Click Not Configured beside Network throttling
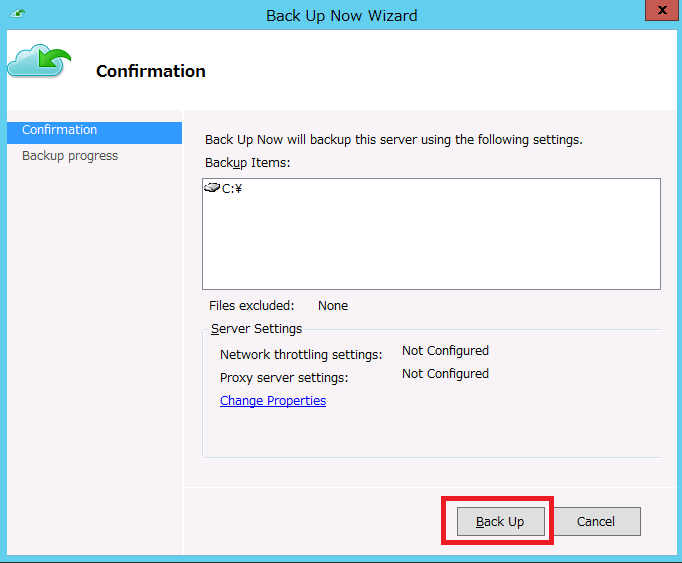The width and height of the screenshot is (682, 563). coord(445,351)
